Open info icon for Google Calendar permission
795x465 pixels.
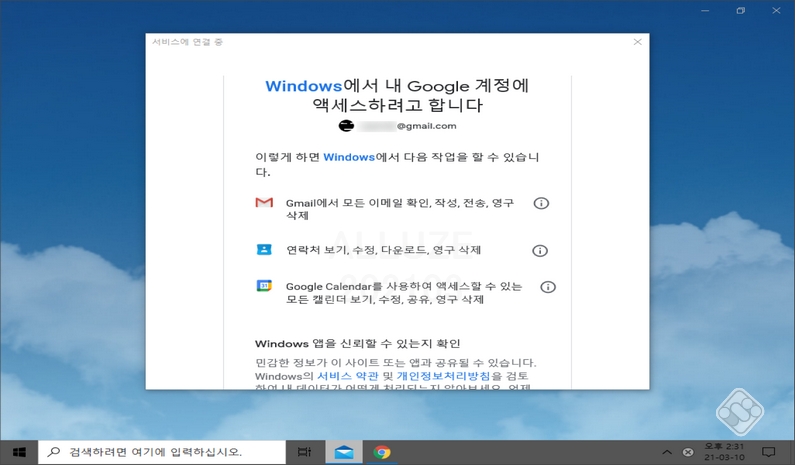point(548,287)
